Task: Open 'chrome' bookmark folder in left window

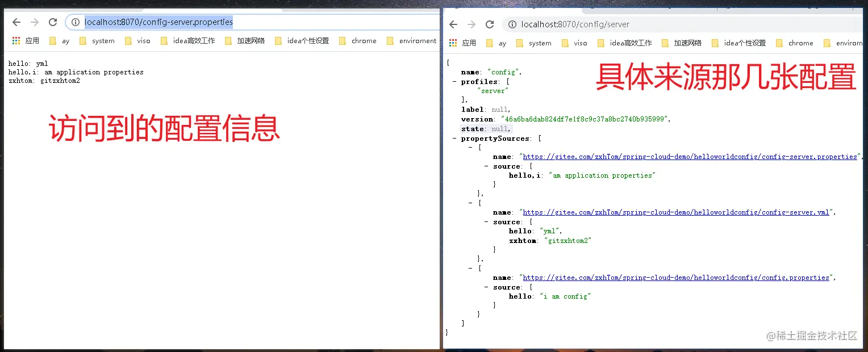Action: click(x=358, y=41)
